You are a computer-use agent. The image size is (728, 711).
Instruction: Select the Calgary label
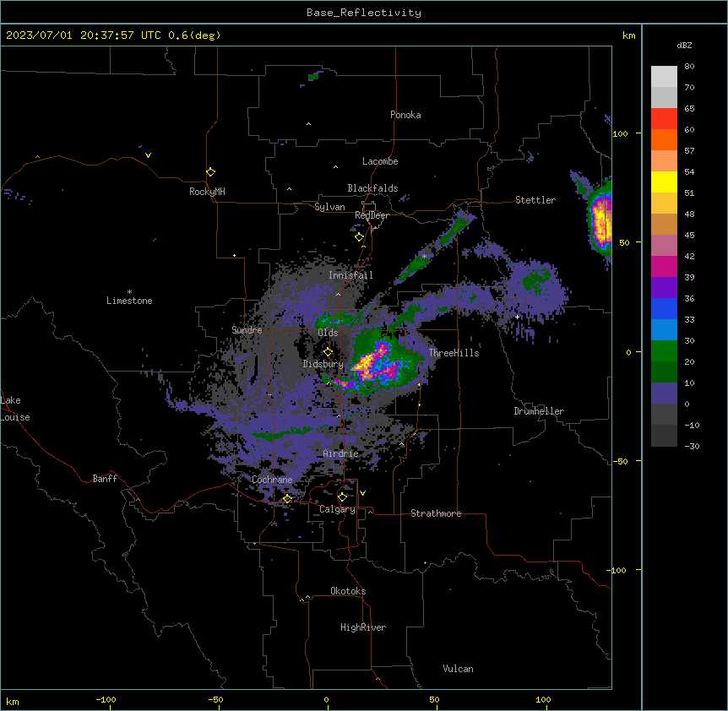point(337,509)
